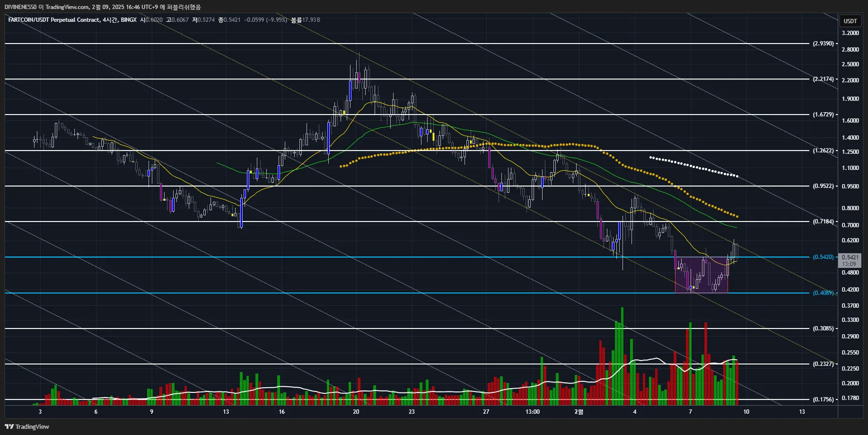Click the FARTCOIN/USDT Perpetual Contract title

point(54,20)
